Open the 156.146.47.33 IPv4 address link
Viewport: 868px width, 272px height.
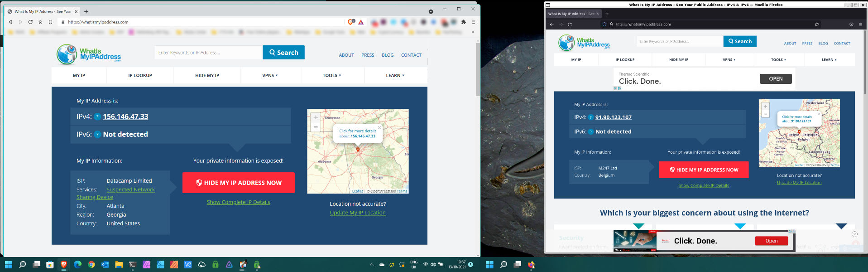pos(125,117)
